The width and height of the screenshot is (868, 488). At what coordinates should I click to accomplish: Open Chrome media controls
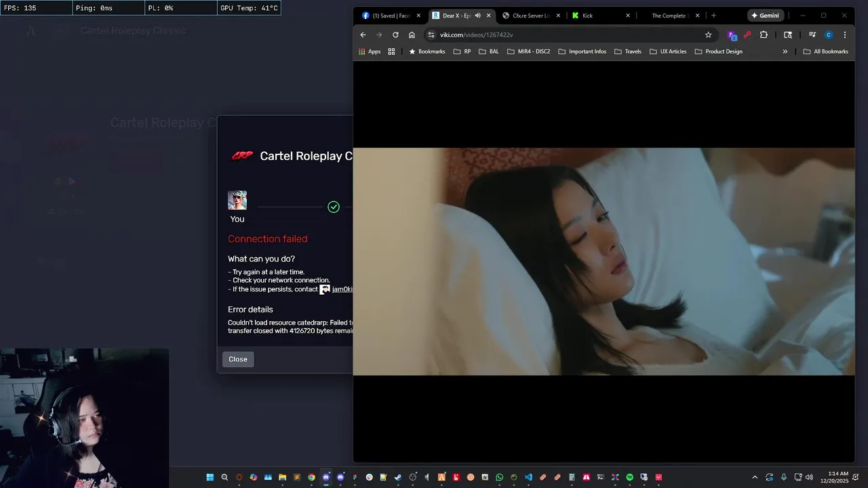pos(812,35)
